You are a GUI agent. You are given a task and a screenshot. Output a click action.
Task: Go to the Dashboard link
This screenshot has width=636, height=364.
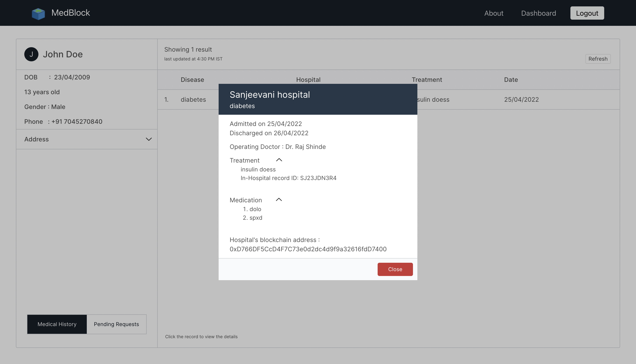click(538, 13)
